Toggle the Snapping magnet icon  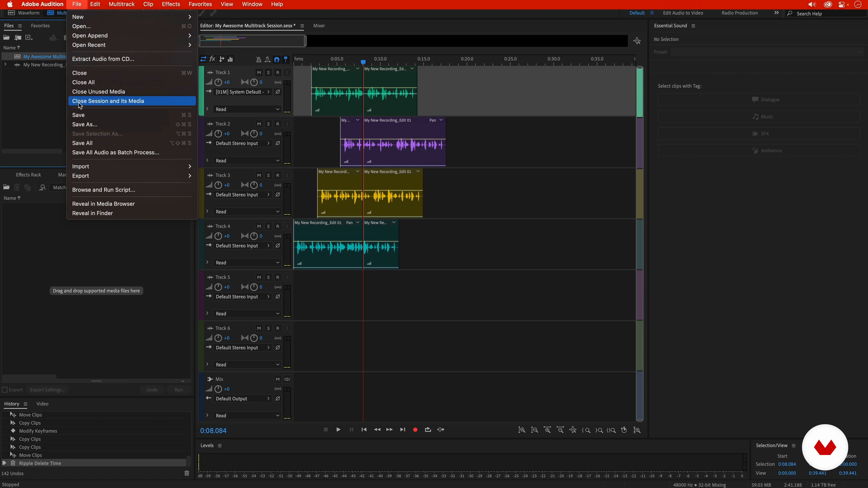pos(277,60)
